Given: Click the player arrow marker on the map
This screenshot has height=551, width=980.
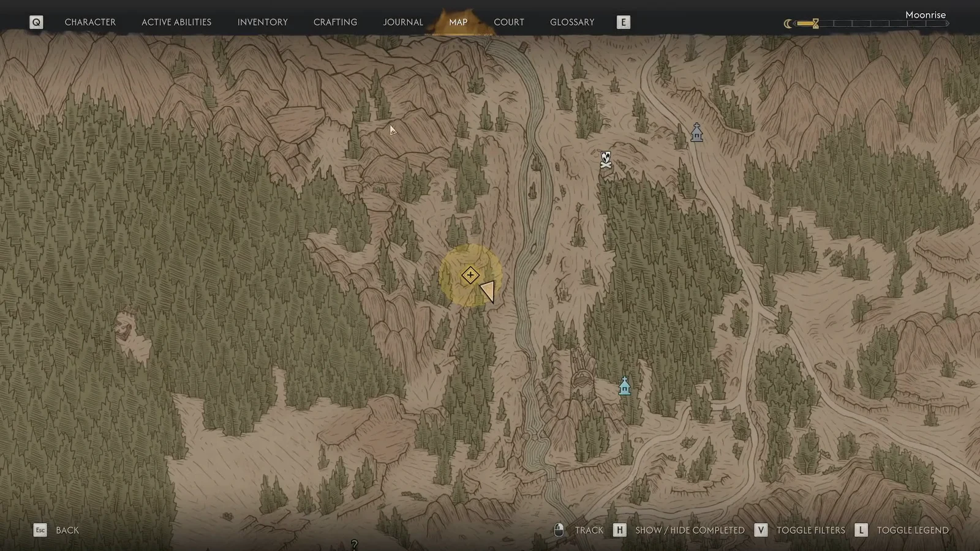Looking at the screenshot, I should [x=488, y=291].
